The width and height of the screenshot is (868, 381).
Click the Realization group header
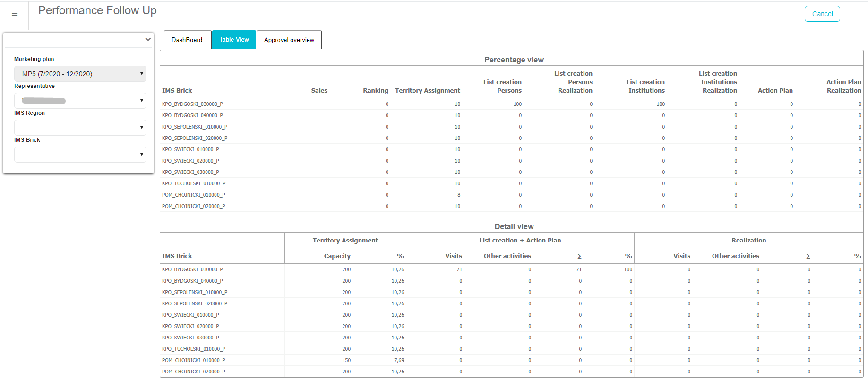click(748, 241)
